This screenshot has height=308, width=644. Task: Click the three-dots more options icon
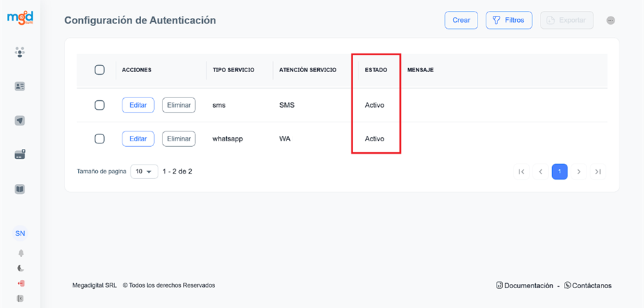click(x=610, y=21)
